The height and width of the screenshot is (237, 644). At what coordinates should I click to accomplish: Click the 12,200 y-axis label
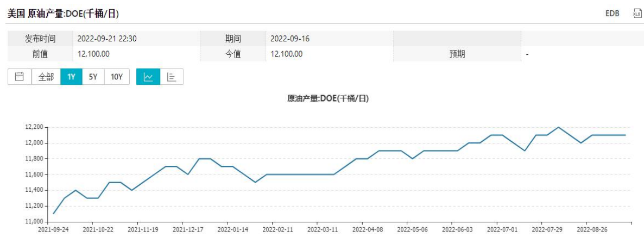pyautogui.click(x=34, y=127)
